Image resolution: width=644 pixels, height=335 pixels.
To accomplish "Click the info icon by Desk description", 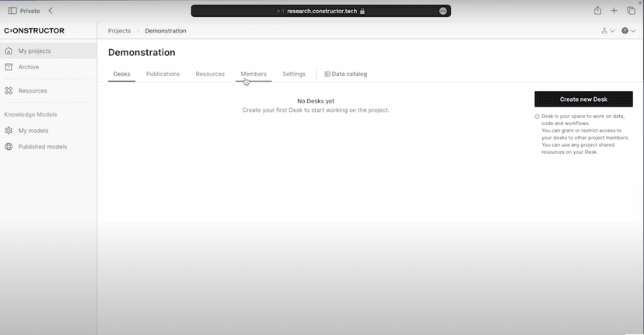I will pos(537,117).
